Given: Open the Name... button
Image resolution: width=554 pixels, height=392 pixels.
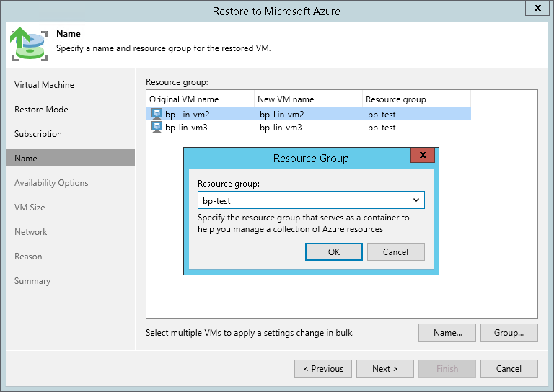Looking at the screenshot, I should coord(447,333).
